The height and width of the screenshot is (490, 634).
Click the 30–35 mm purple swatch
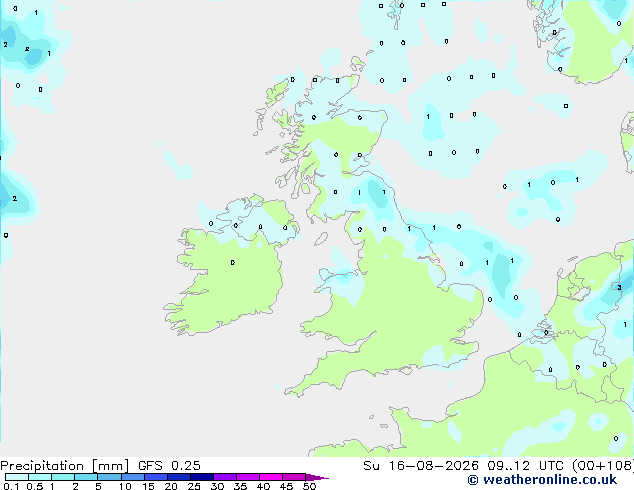(x=225, y=477)
